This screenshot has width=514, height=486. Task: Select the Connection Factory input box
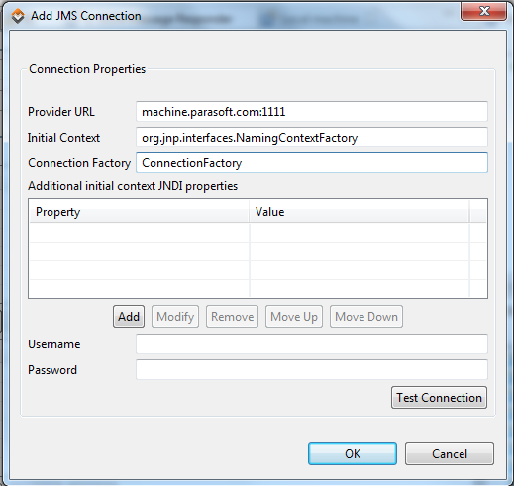[x=312, y=163]
